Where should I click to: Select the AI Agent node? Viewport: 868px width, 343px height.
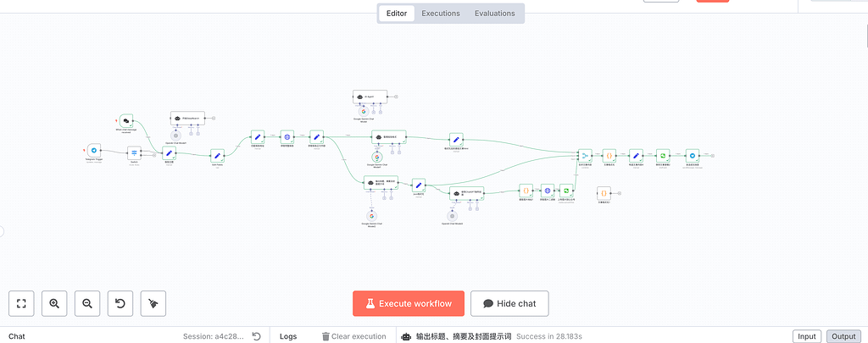[x=370, y=97]
